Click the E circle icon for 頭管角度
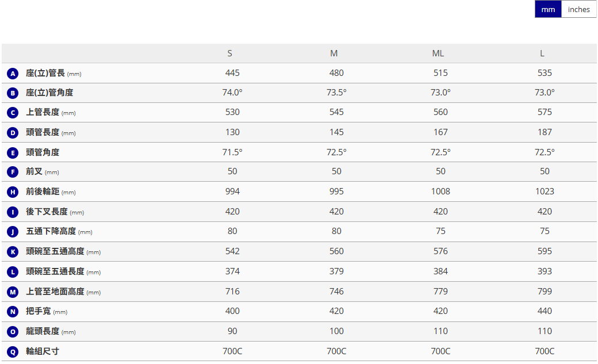 [13, 153]
